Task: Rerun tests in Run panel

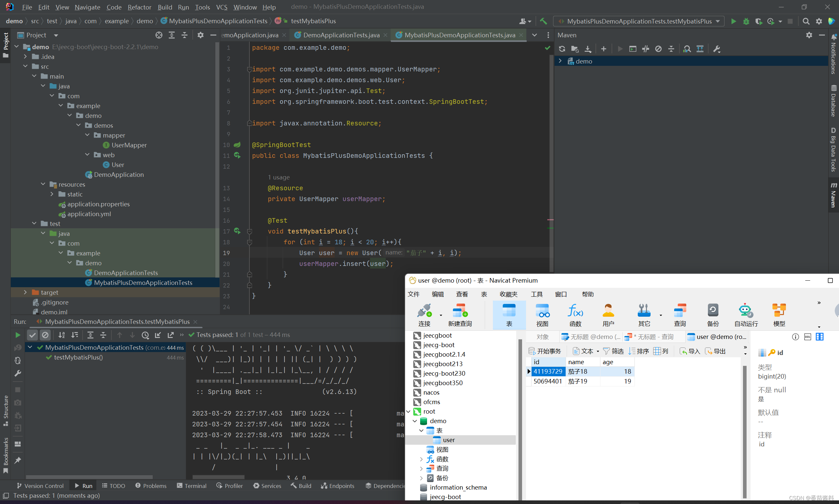Action: (18, 335)
